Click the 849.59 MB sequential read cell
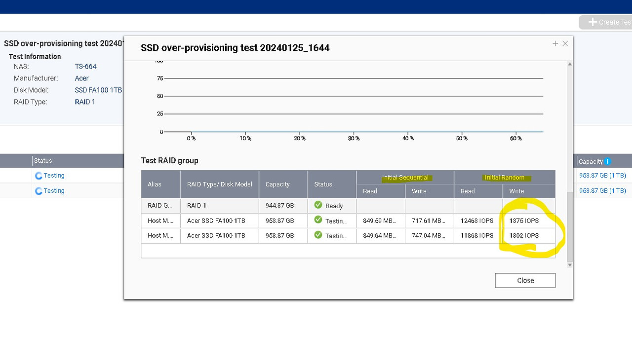Image resolution: width=632 pixels, height=364 pixels. pyautogui.click(x=381, y=221)
